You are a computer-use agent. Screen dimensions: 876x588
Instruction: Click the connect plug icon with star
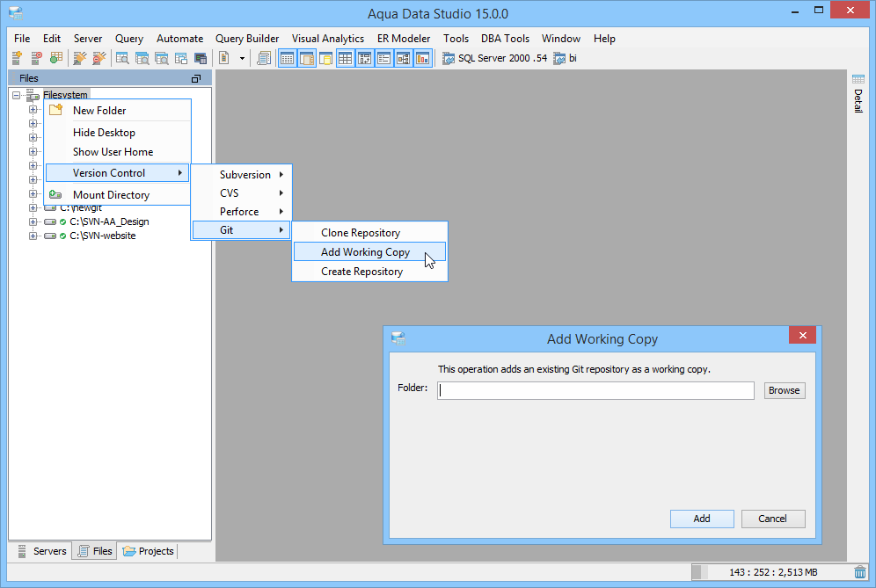point(79,57)
